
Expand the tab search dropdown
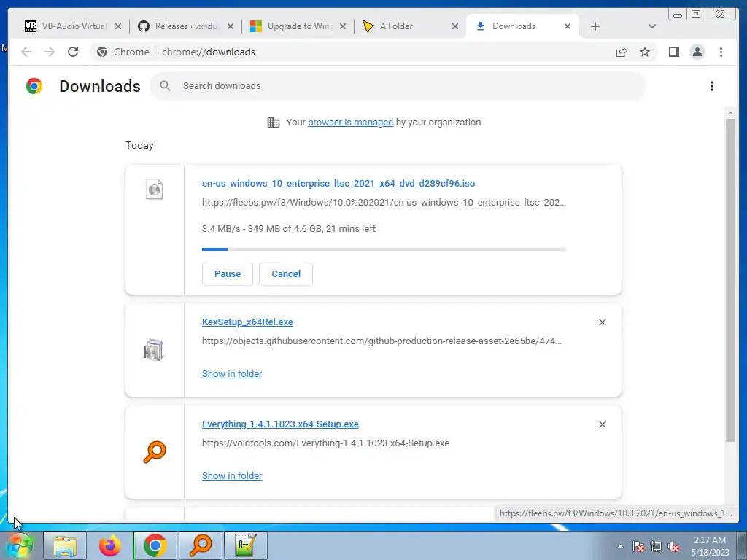pos(651,27)
